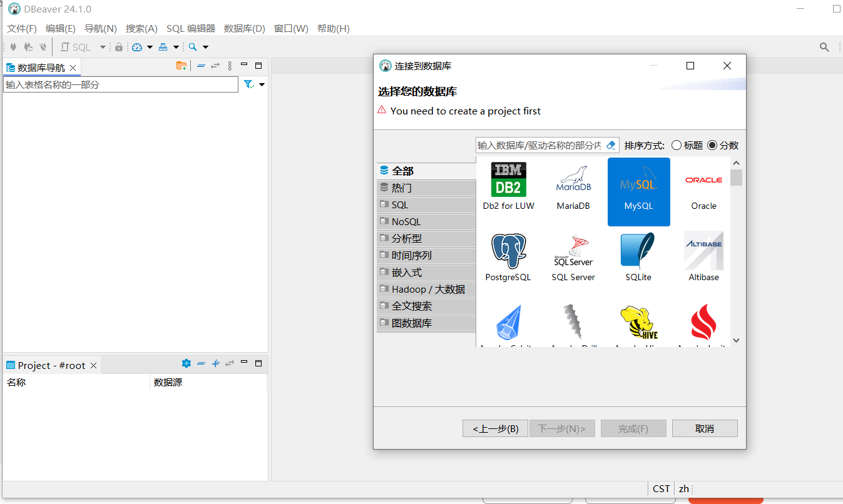Minimize the database navigator panel
843x504 pixels.
[x=244, y=64]
